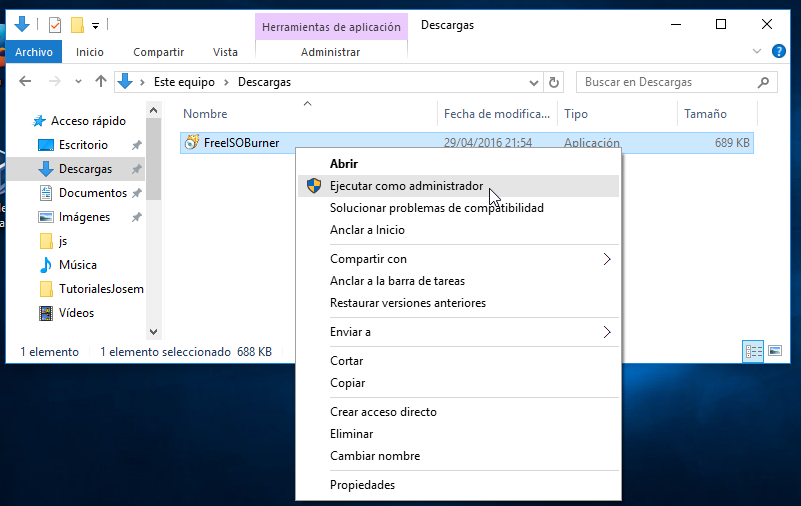The image size is (801, 506).
Task: Click the blue download arrow in title bar
Action: (22, 24)
